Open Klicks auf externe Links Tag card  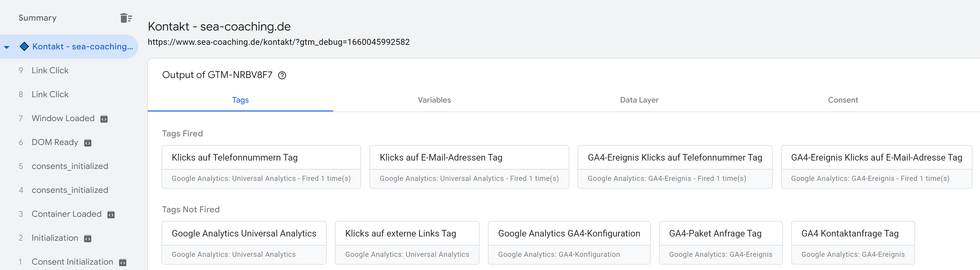[x=407, y=242]
